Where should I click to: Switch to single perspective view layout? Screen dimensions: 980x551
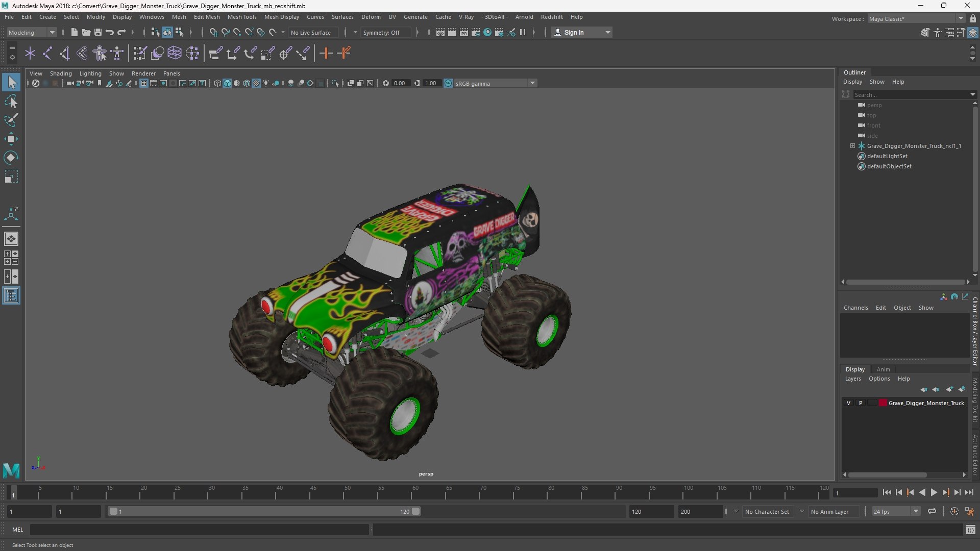[x=11, y=238]
